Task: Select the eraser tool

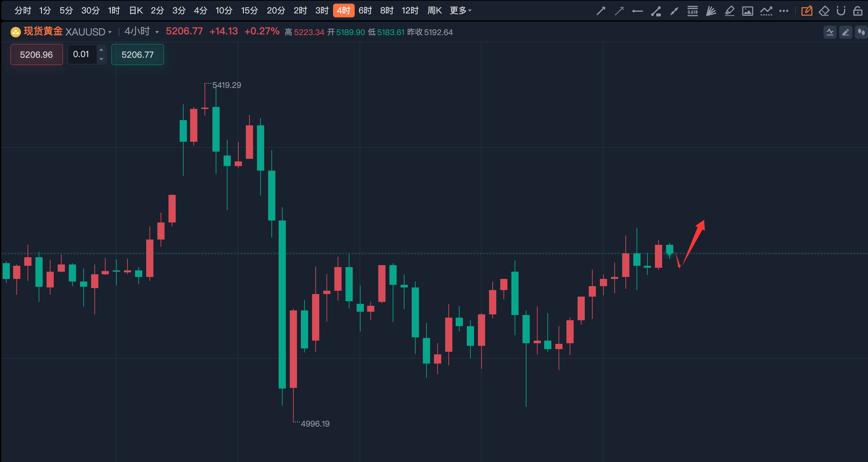Action: (x=824, y=11)
